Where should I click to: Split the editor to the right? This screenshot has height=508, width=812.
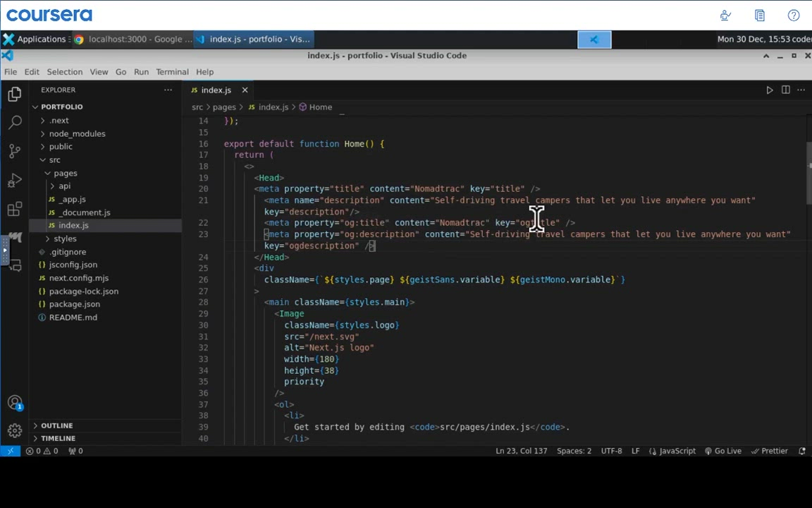pyautogui.click(x=786, y=90)
